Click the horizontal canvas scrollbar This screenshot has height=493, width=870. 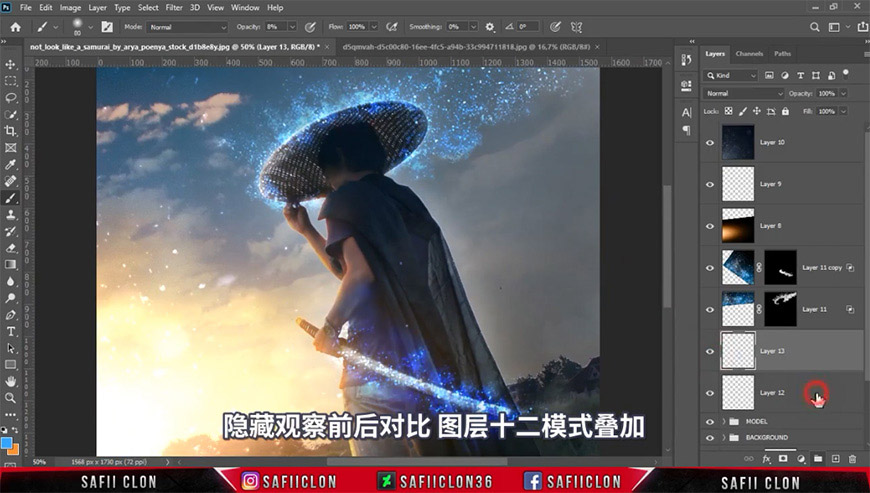pyautogui.click(x=416, y=461)
